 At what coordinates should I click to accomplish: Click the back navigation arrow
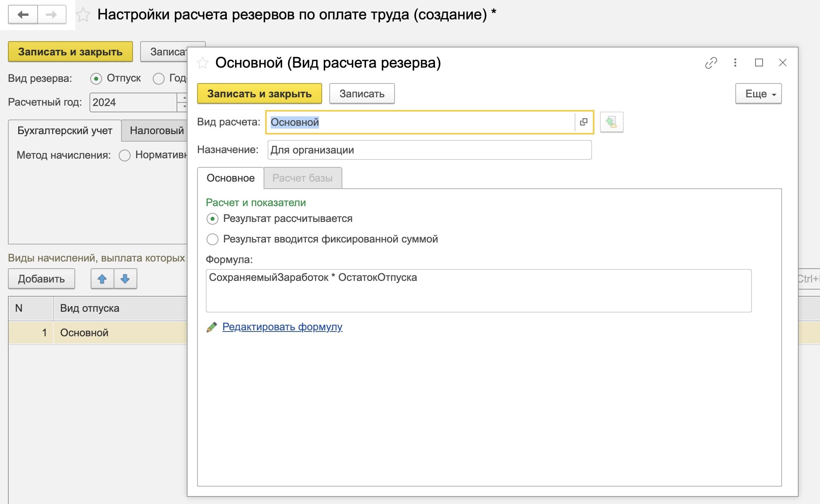tap(23, 15)
